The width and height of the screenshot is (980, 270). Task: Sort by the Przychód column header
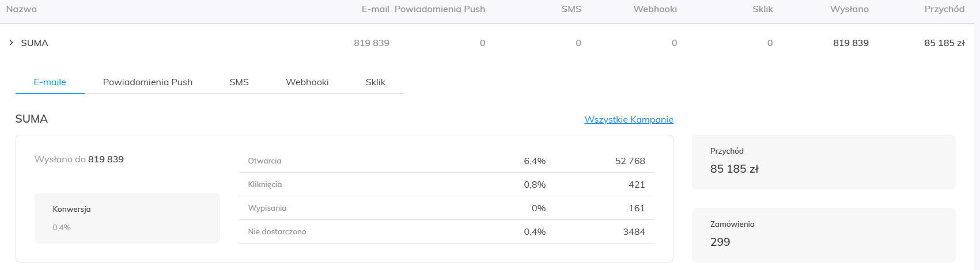click(x=944, y=9)
